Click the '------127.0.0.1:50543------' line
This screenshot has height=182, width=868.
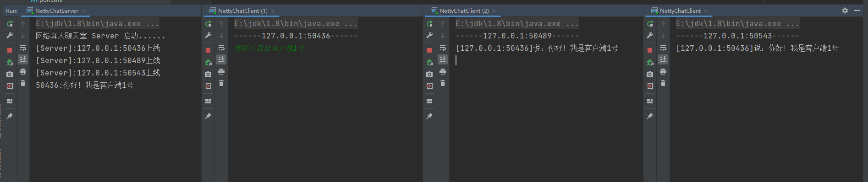tap(737, 36)
